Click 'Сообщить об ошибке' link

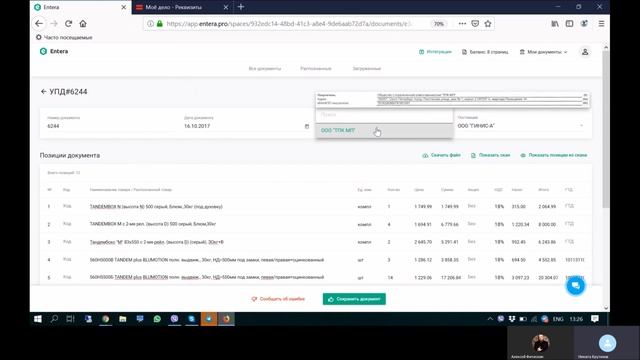pyautogui.click(x=278, y=299)
